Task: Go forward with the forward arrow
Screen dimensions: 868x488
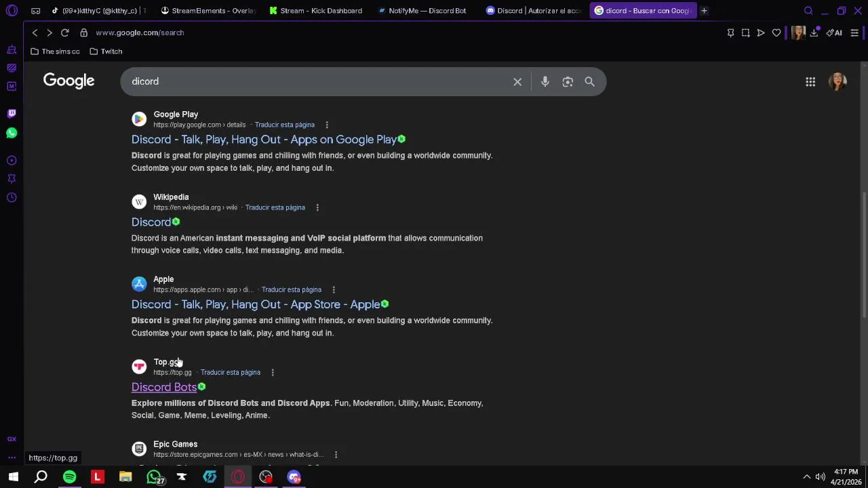Action: (50, 33)
